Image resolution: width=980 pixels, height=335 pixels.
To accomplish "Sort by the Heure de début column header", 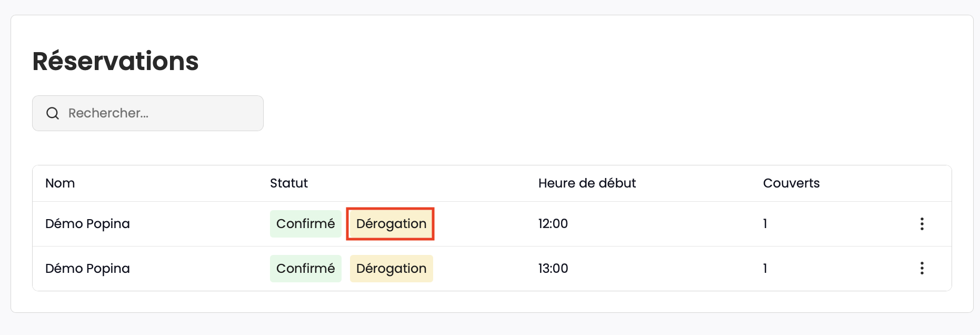I will click(x=587, y=183).
